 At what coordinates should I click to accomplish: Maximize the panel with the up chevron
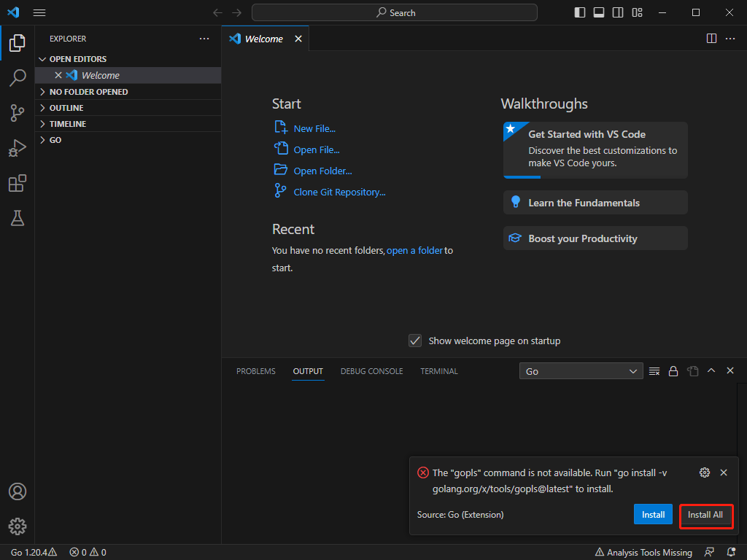click(711, 370)
